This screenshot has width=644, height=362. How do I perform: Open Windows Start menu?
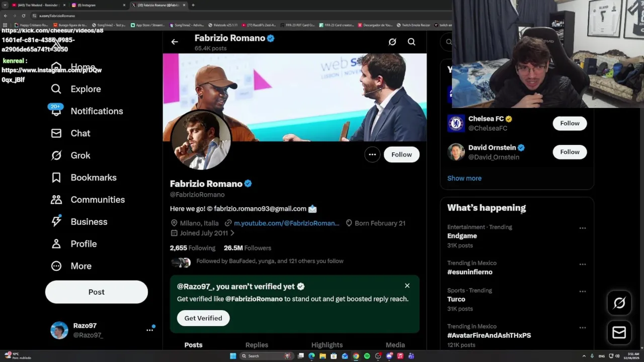(233, 356)
